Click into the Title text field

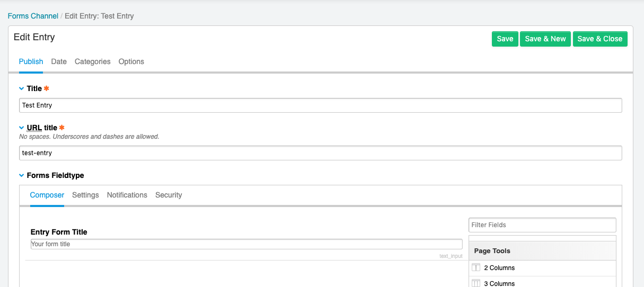320,105
